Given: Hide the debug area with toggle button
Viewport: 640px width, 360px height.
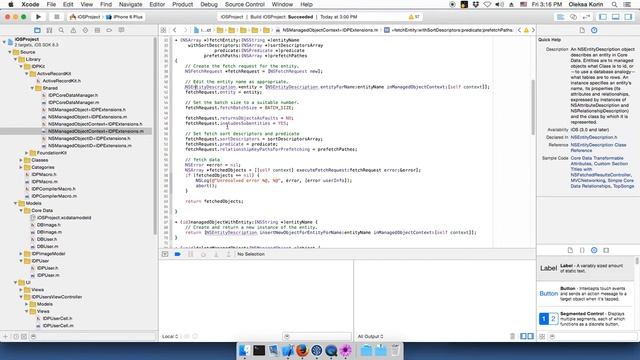Looking at the screenshot, I should point(165,254).
